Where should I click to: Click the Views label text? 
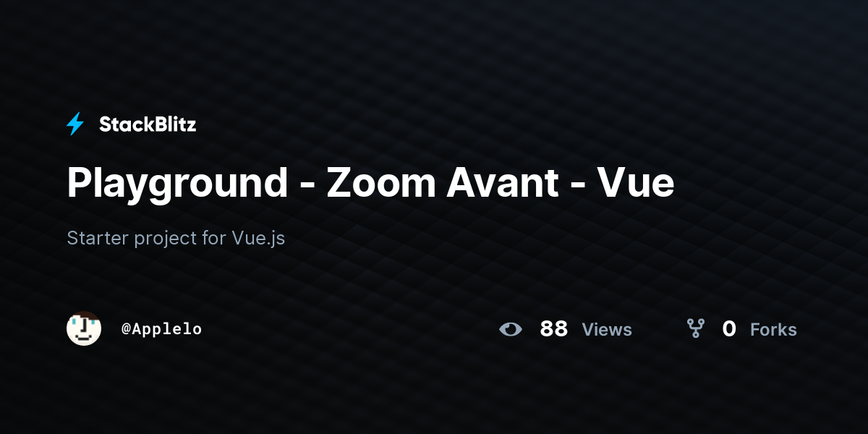[607, 330]
